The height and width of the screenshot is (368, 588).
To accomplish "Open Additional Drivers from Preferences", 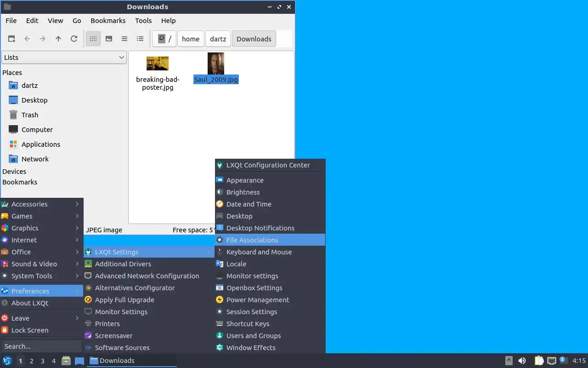I will (x=149, y=264).
